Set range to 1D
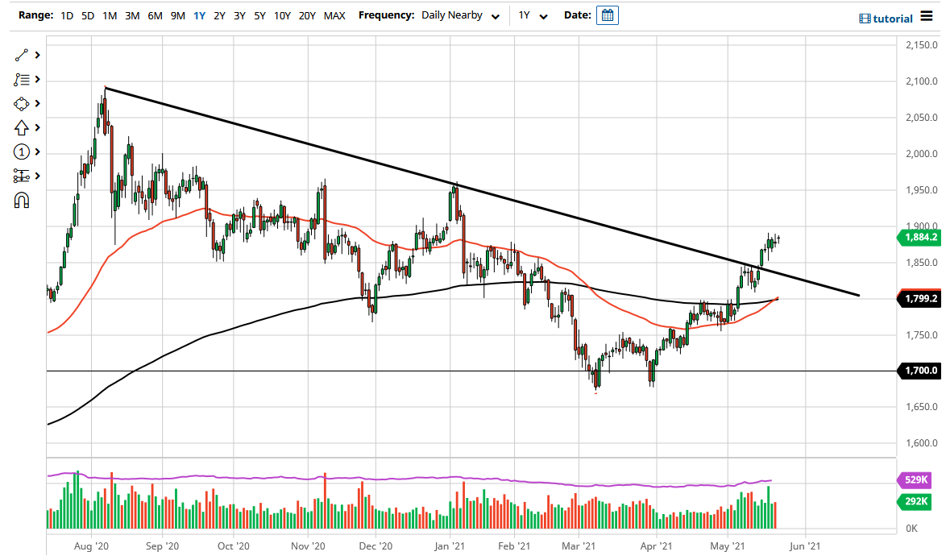946x560 pixels. (x=66, y=15)
